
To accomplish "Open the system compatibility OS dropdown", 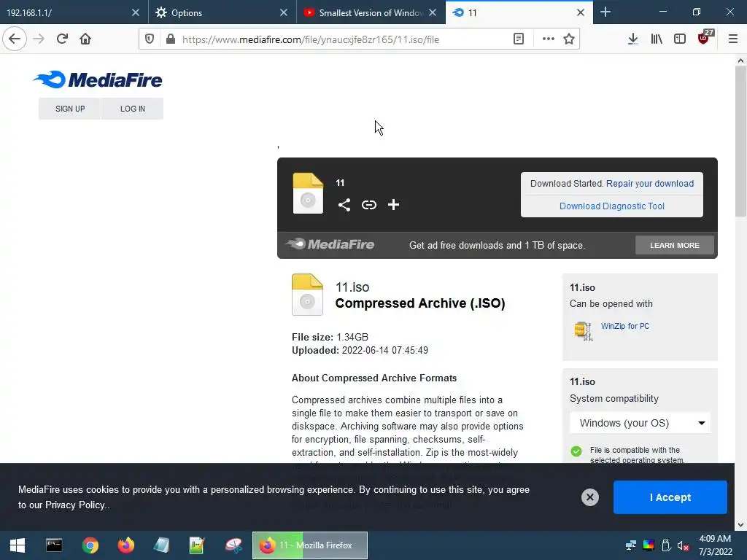I will click(x=640, y=423).
